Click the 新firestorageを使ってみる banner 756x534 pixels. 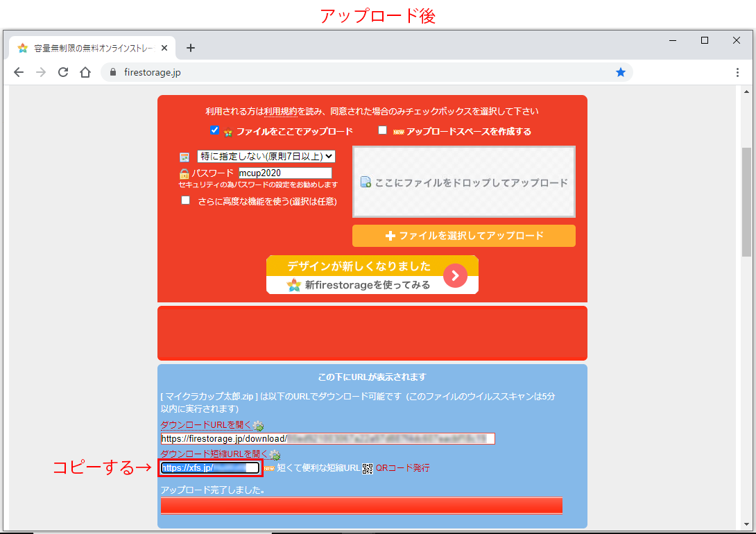372,275
